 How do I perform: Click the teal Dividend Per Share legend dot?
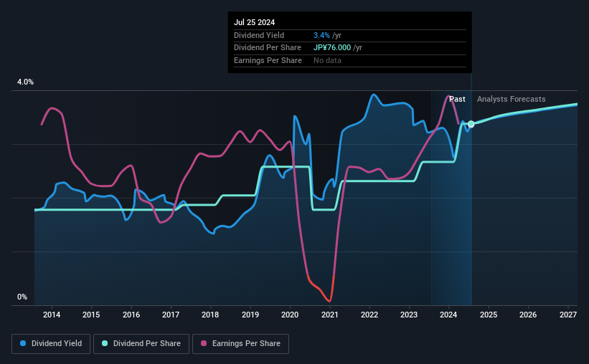coord(105,343)
